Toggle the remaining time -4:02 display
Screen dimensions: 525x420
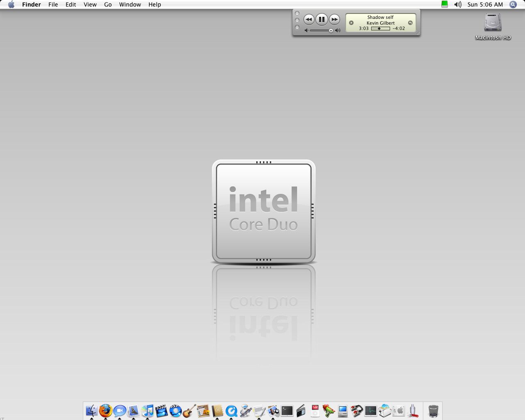pos(399,29)
